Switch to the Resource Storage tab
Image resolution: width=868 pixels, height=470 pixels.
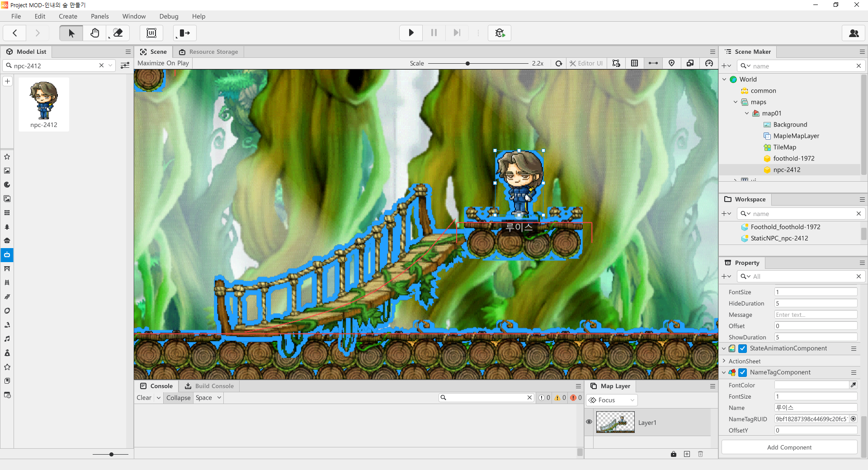208,52
